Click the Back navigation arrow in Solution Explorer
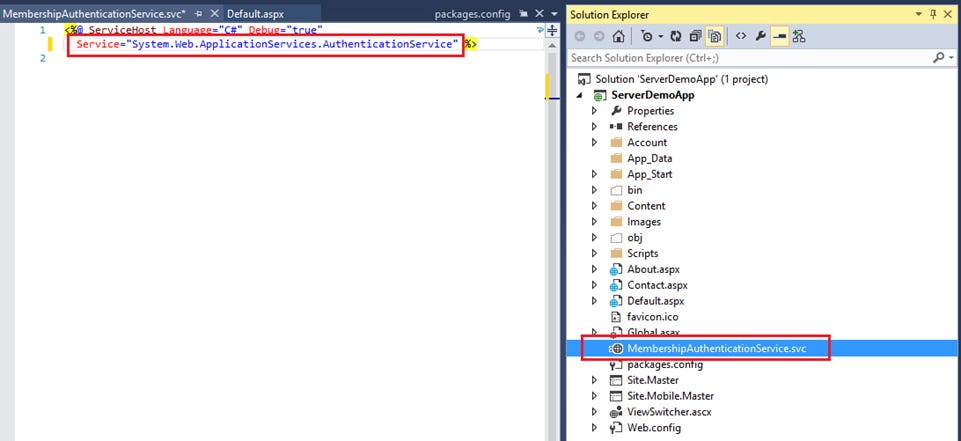Viewport: 961px width, 441px height. 579,36
